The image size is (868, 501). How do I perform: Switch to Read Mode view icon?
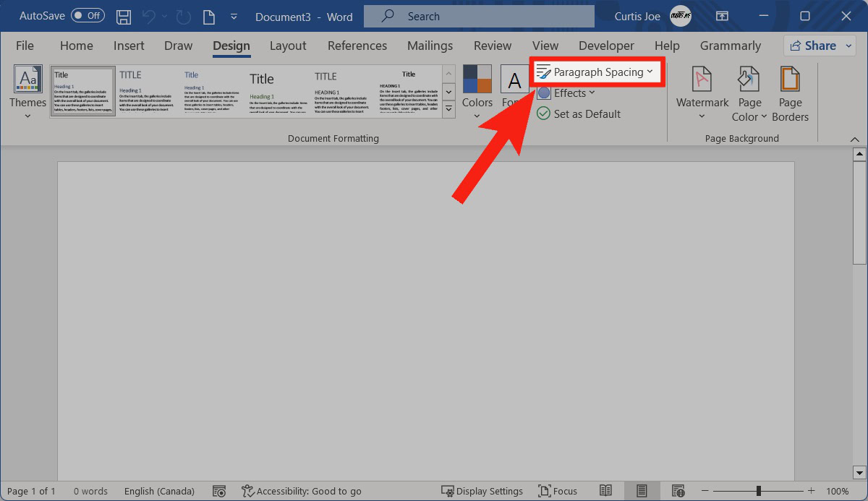click(x=606, y=491)
